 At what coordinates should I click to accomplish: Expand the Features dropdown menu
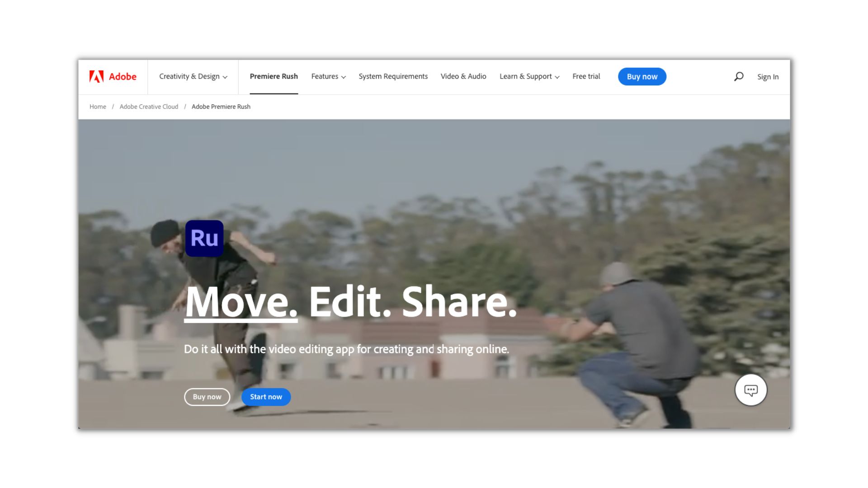(328, 76)
